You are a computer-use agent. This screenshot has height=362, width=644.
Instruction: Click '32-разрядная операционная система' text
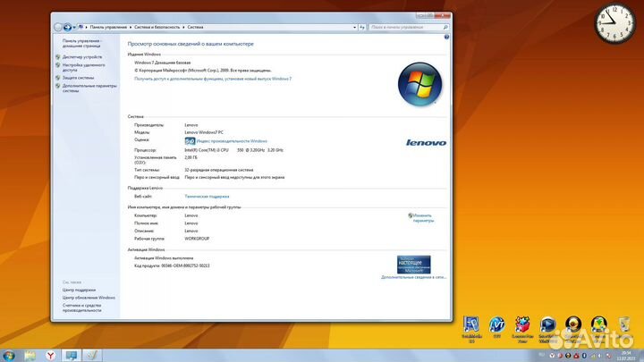click(x=219, y=170)
